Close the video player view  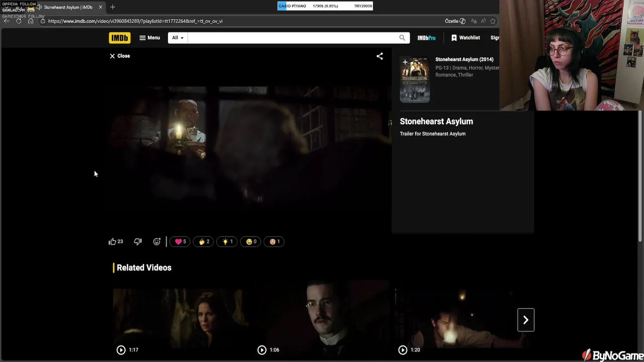click(x=120, y=56)
